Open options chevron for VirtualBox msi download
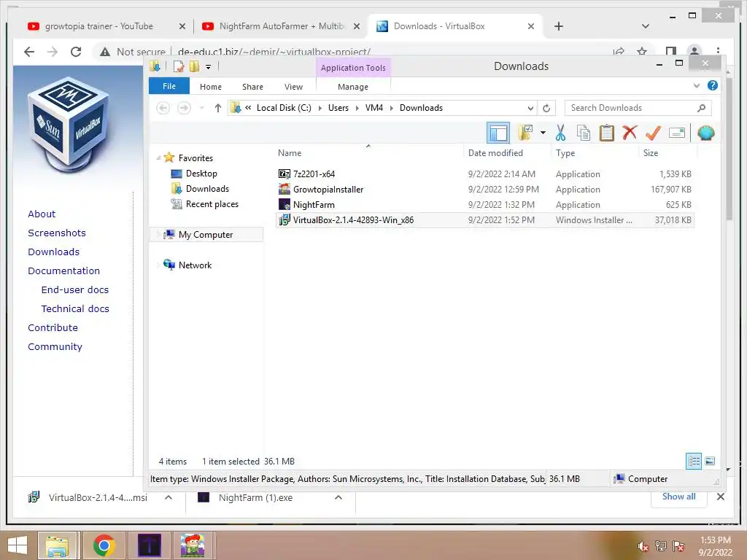The image size is (747, 560). coord(169,497)
